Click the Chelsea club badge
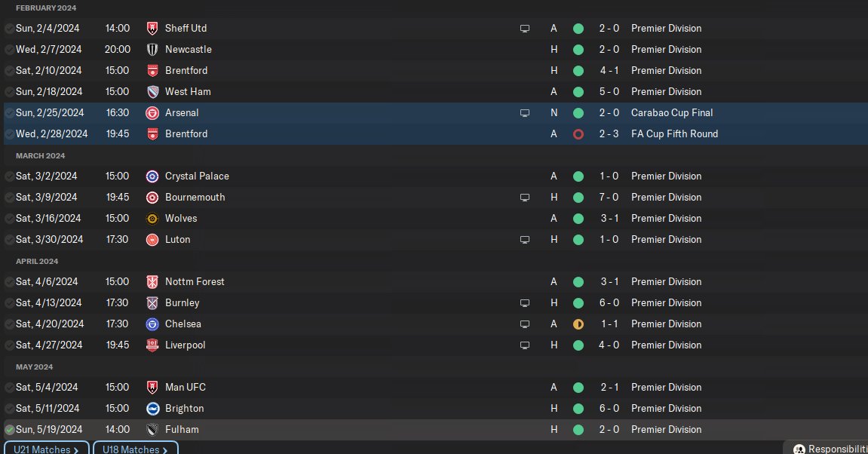This screenshot has width=868, height=454. point(152,324)
